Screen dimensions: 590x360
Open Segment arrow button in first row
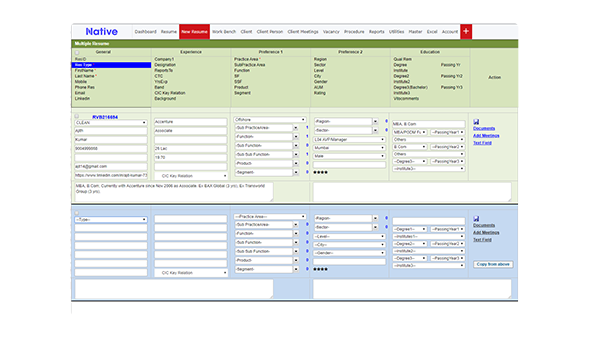pos(296,172)
